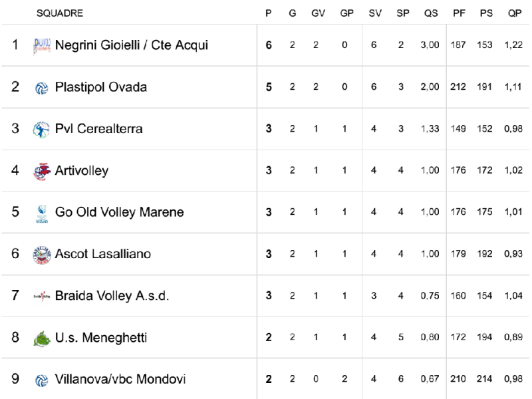Click the Negrini Gioielli team logo
This screenshot has width=532, height=399.
point(42,46)
